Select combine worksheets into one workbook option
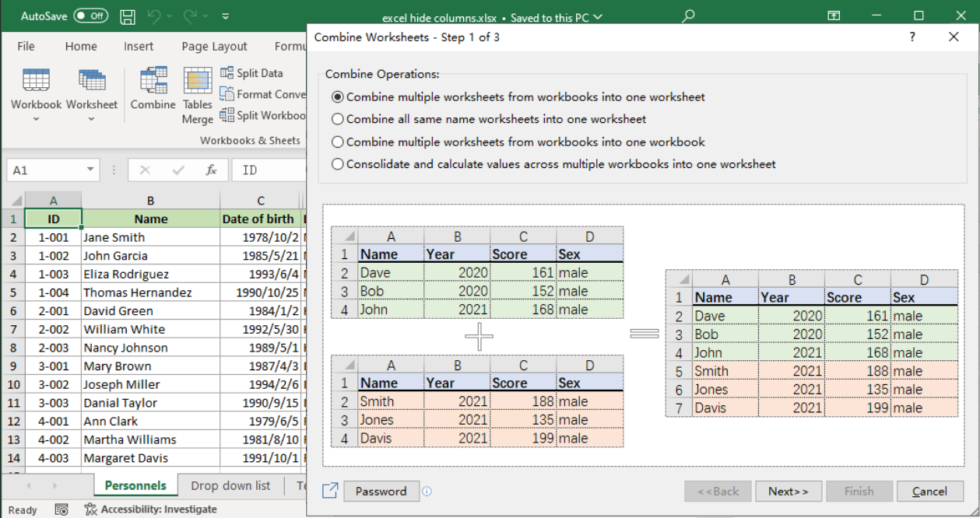Viewport: 980px width, 518px height. coord(338,142)
